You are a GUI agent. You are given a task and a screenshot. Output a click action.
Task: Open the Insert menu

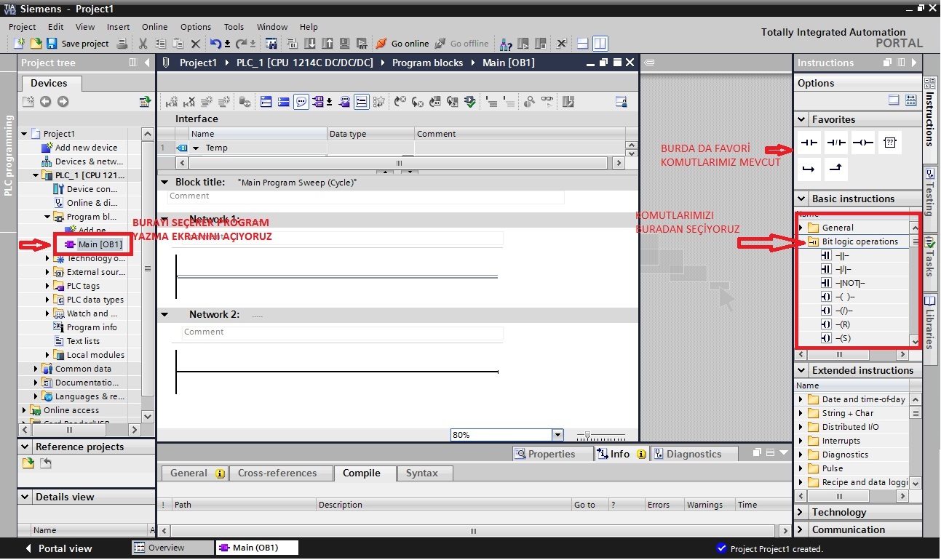coord(118,27)
